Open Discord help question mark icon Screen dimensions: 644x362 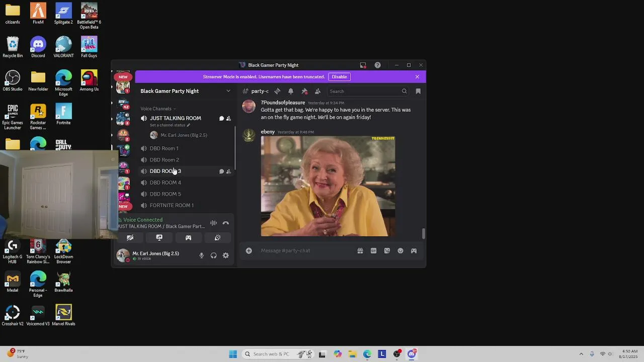coord(377,65)
